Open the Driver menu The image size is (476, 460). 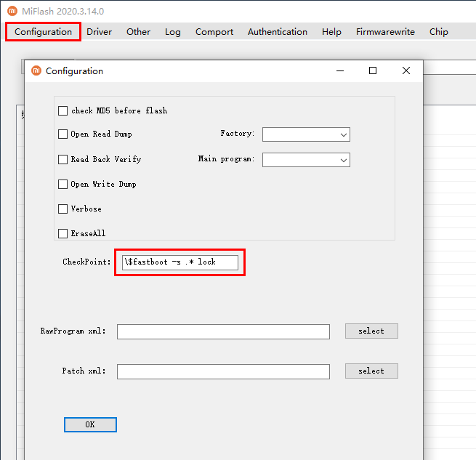pyautogui.click(x=99, y=31)
